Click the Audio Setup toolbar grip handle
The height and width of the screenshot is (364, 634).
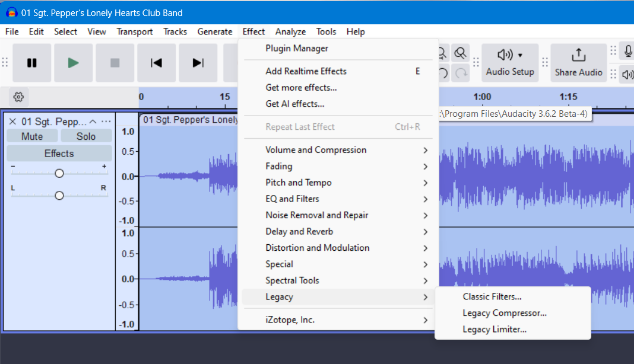click(x=476, y=63)
